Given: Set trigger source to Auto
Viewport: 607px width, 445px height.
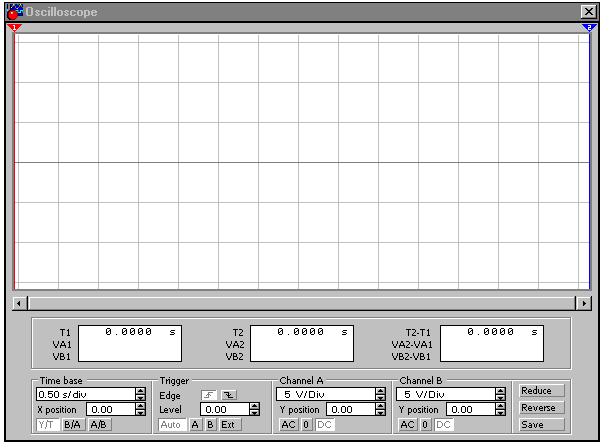Looking at the screenshot, I should coord(172,424).
